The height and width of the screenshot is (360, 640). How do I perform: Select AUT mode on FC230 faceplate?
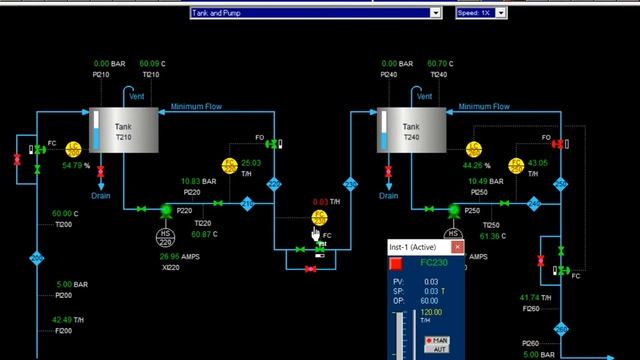[437, 349]
